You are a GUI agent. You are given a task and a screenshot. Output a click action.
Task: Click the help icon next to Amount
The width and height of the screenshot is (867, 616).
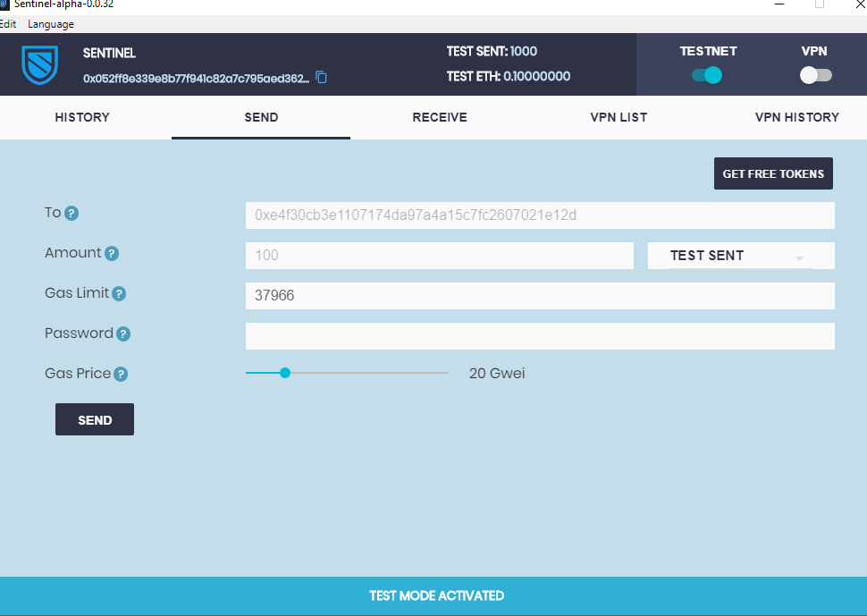tap(112, 254)
